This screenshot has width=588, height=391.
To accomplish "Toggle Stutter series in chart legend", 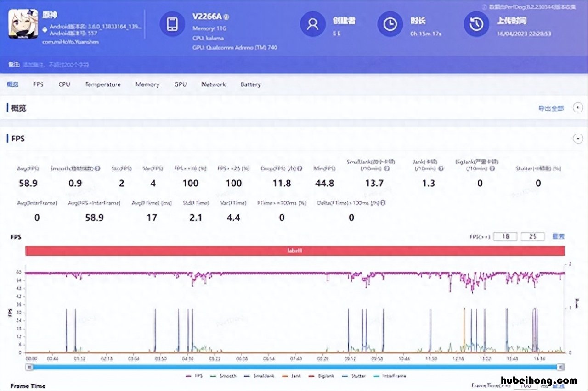I will pyautogui.click(x=353, y=376).
